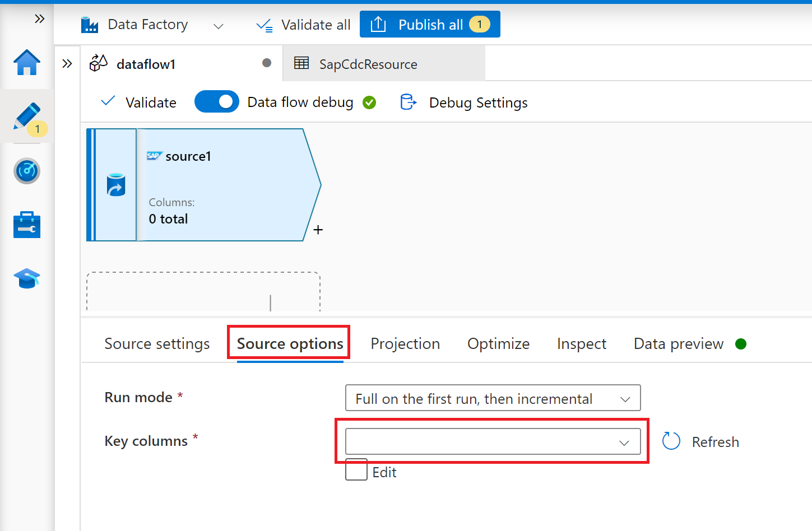This screenshot has width=812, height=531.
Task: Click the Publish all button
Action: (x=430, y=24)
